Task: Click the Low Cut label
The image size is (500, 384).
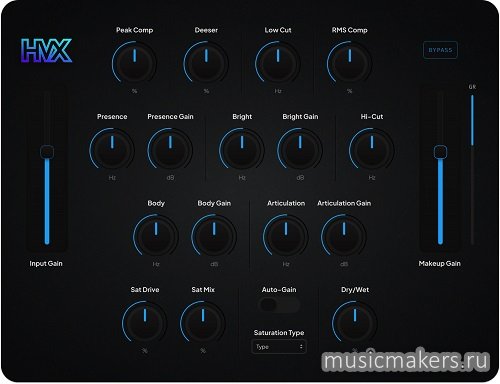Action: [278, 30]
